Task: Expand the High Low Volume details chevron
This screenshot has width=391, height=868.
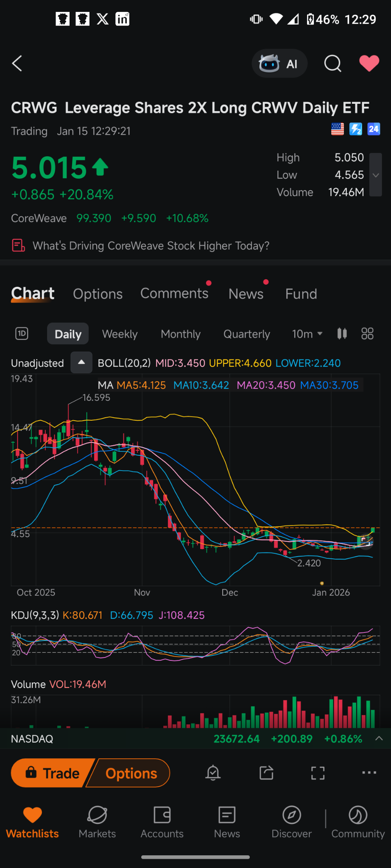Action: click(x=376, y=175)
